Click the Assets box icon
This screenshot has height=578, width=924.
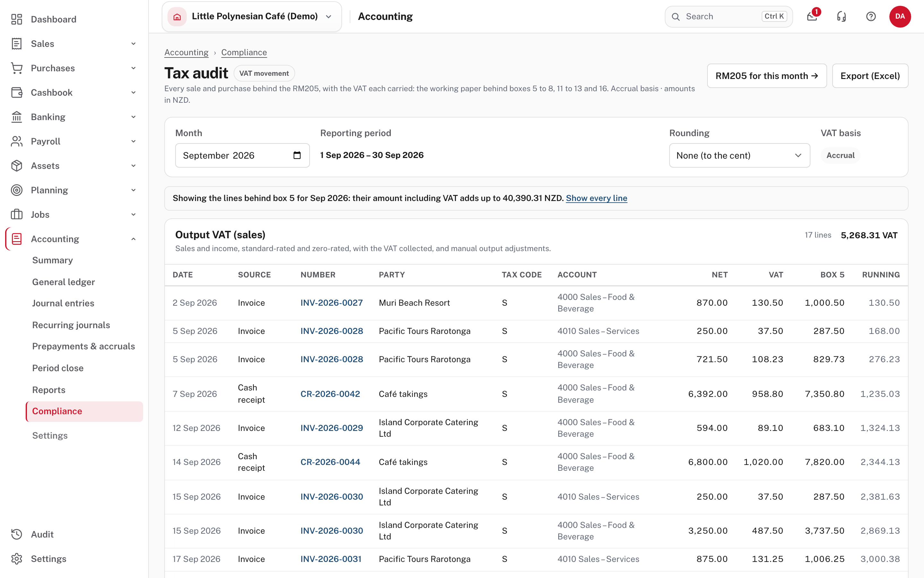16,166
